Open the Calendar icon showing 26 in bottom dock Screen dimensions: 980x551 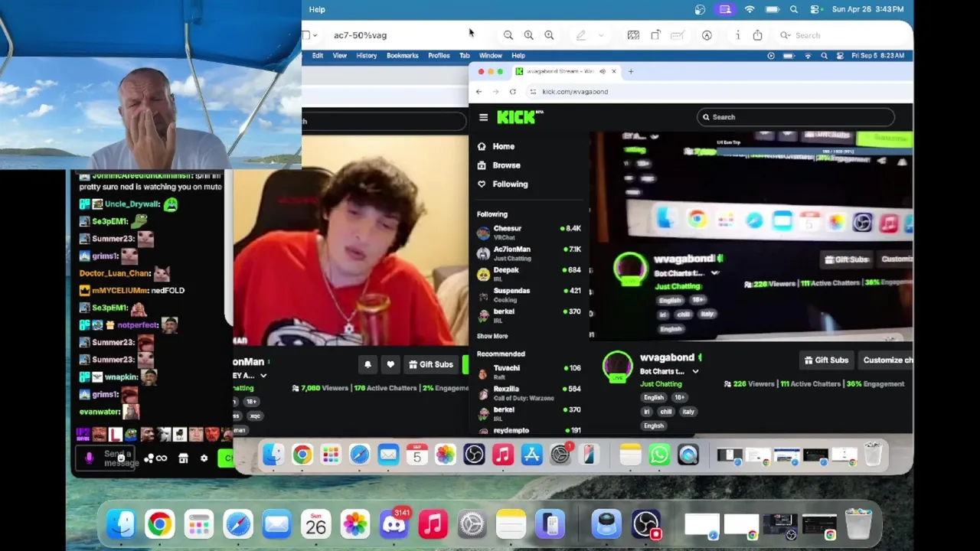click(315, 525)
